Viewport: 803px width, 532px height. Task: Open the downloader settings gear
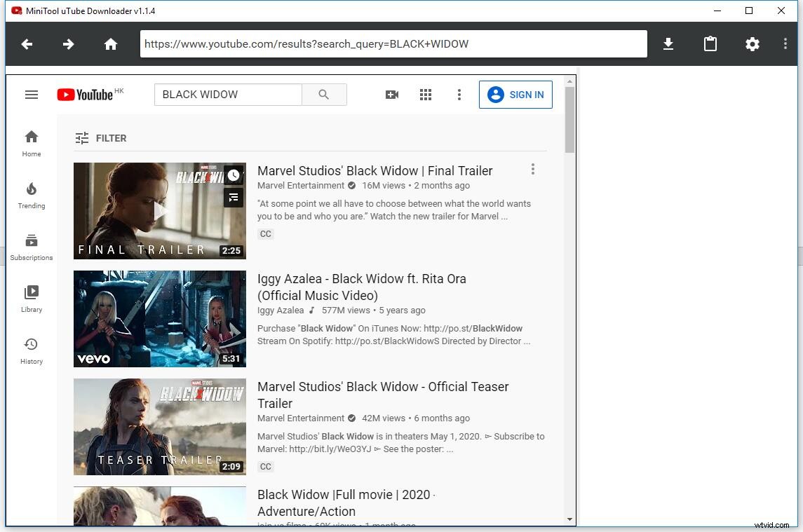[x=752, y=43]
